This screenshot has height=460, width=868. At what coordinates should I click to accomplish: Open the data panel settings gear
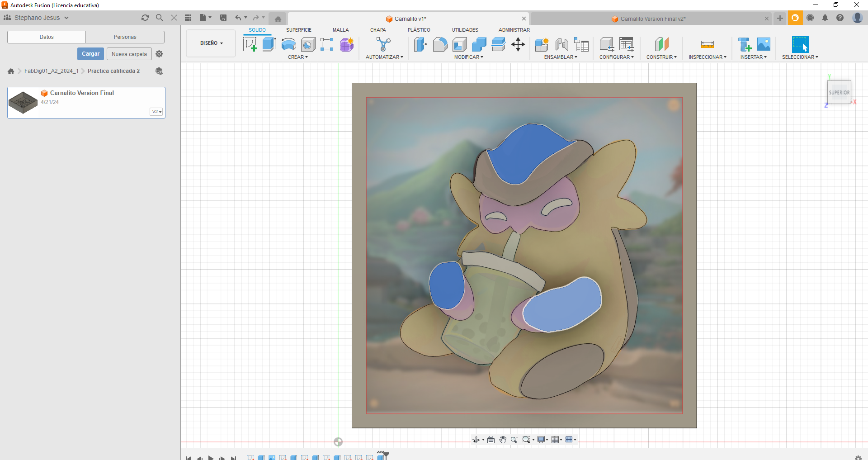pyautogui.click(x=159, y=54)
